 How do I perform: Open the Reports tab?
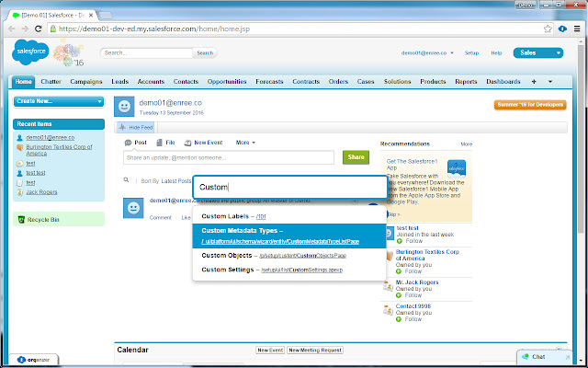466,82
